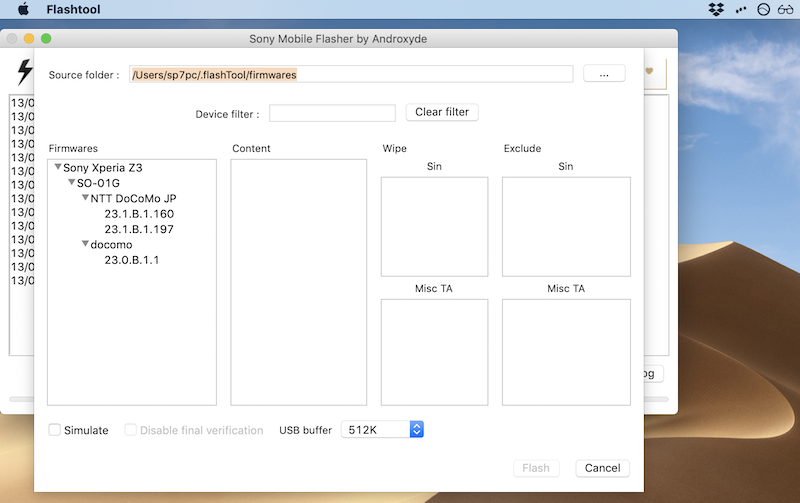Collapse the NTT DoCoMo JP node

point(85,198)
